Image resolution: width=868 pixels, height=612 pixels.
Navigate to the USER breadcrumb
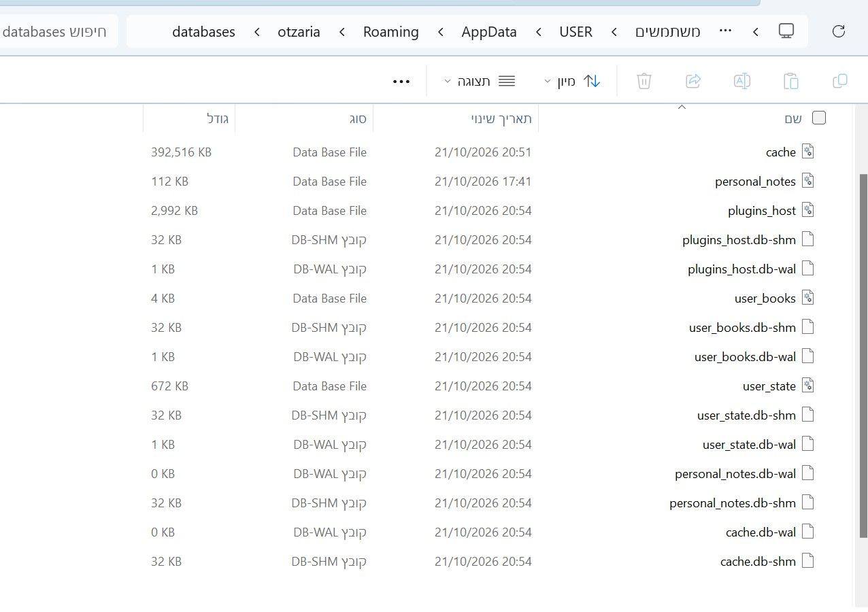pos(576,32)
